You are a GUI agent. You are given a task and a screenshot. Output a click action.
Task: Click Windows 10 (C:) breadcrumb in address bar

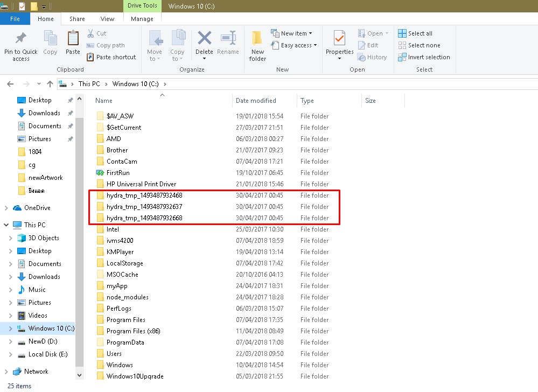(136, 84)
